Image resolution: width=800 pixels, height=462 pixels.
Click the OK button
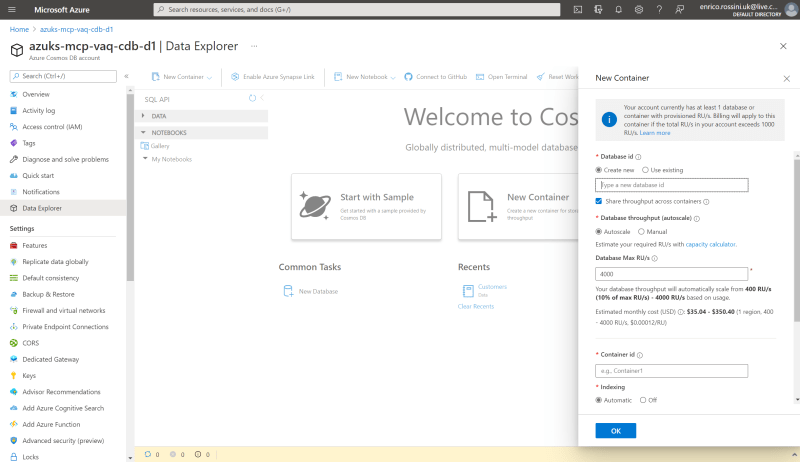[x=615, y=431]
